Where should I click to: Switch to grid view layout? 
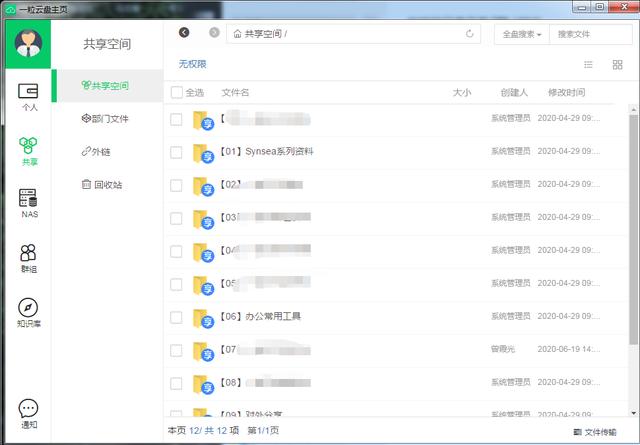coord(618,65)
